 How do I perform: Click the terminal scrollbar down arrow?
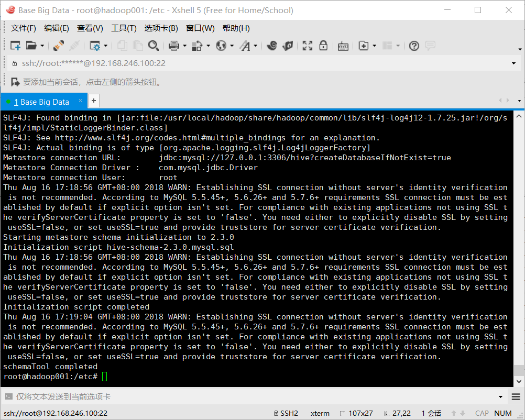coord(519,381)
